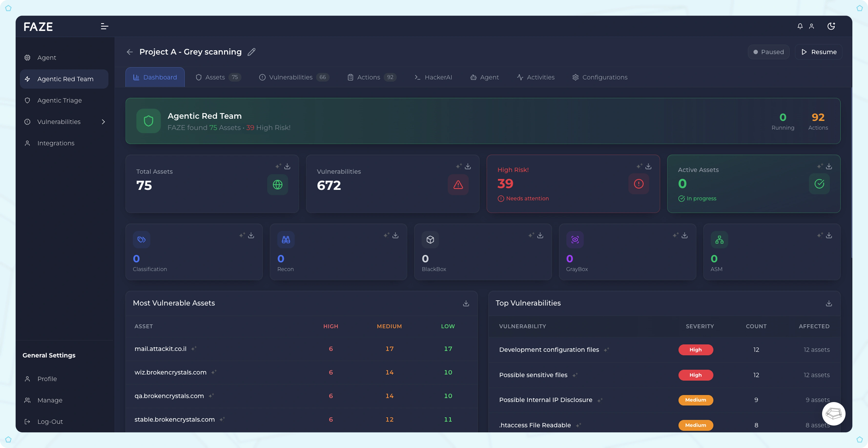The width and height of the screenshot is (868, 448).
Task: Download the ASM card data
Action: pyautogui.click(x=829, y=235)
